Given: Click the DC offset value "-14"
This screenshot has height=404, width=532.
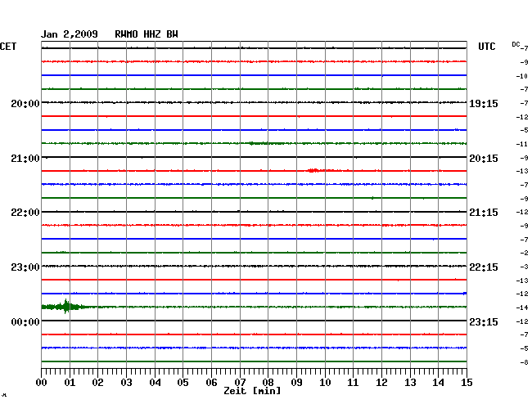Looking at the screenshot, I should click(522, 307).
